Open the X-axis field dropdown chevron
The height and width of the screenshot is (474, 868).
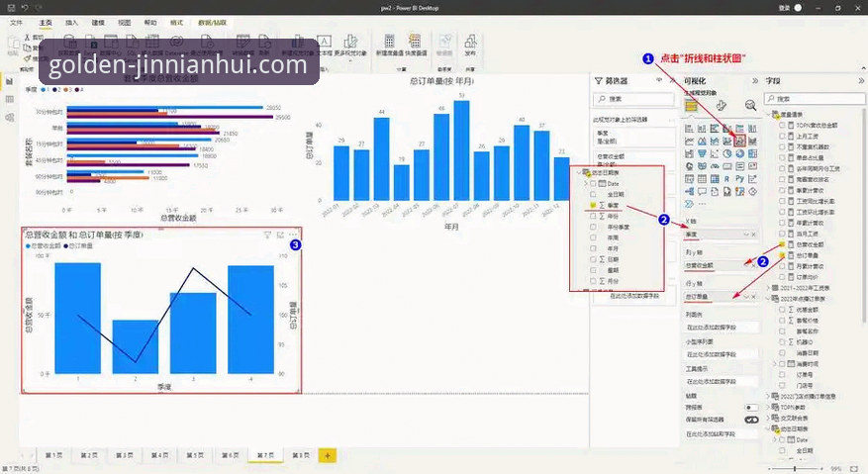745,235
